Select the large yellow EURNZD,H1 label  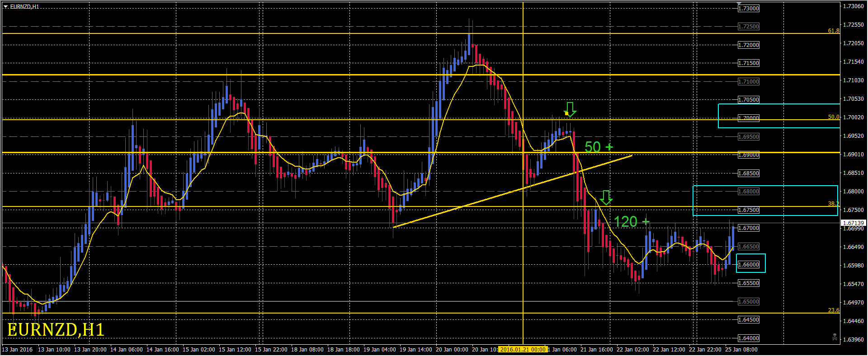(x=56, y=329)
